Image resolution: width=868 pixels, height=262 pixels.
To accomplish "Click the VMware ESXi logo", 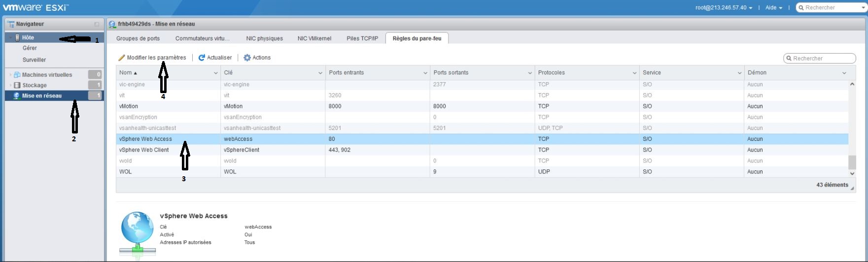I will pos(36,7).
